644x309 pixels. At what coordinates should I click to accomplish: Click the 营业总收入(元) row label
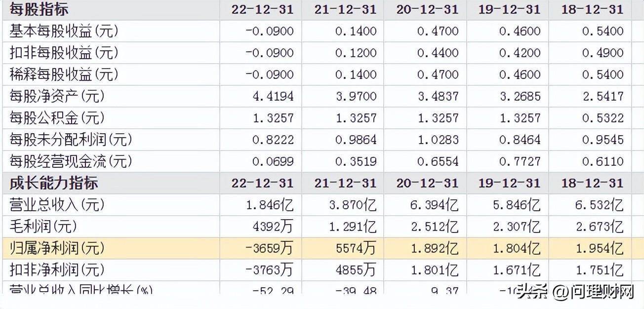point(57,205)
